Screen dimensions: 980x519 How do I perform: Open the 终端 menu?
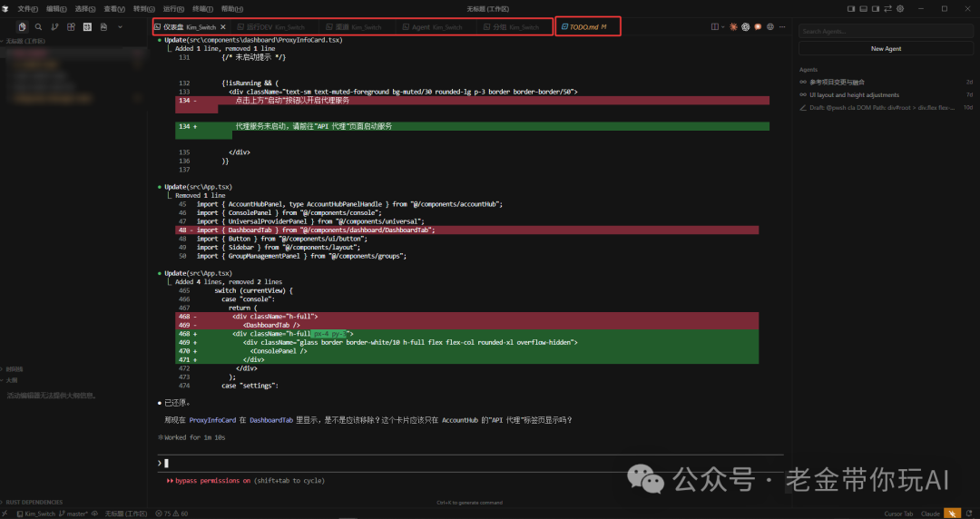202,9
